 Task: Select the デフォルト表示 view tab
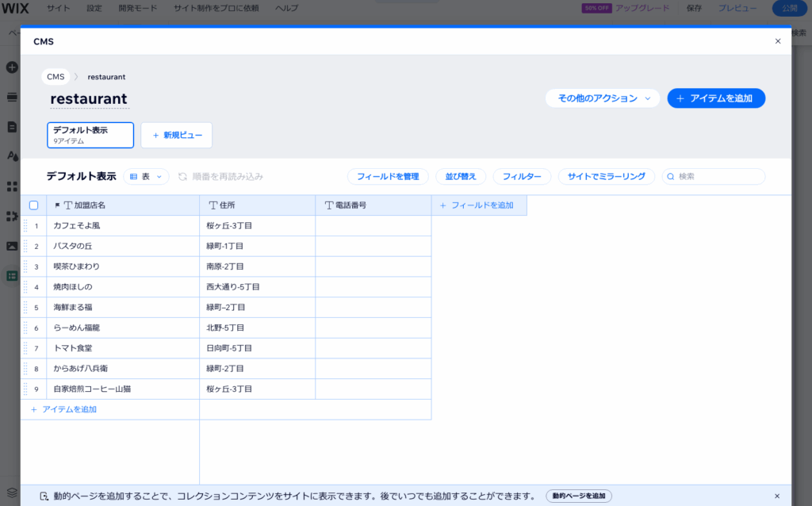(90, 135)
